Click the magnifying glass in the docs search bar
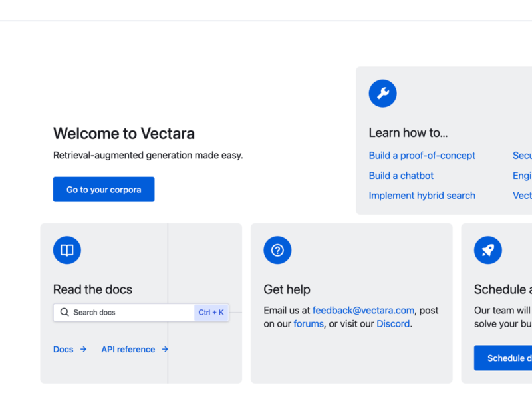Screen dimensions: 532x399 (65, 312)
